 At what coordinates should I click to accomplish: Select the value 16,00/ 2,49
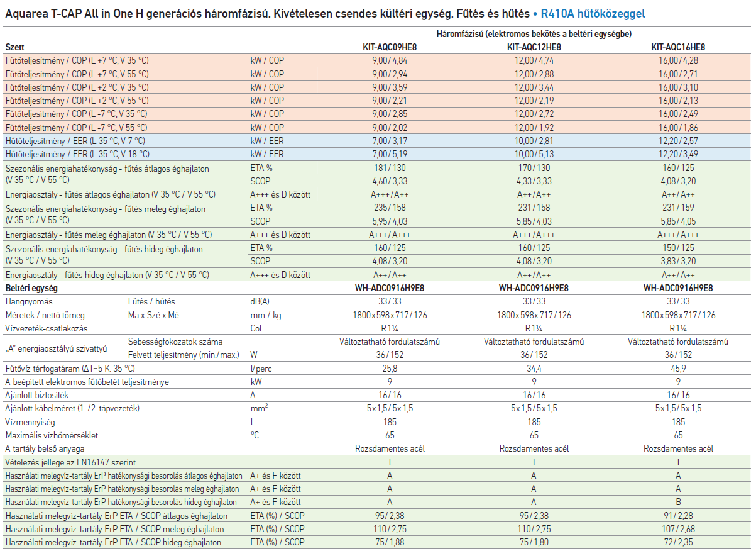tap(678, 114)
